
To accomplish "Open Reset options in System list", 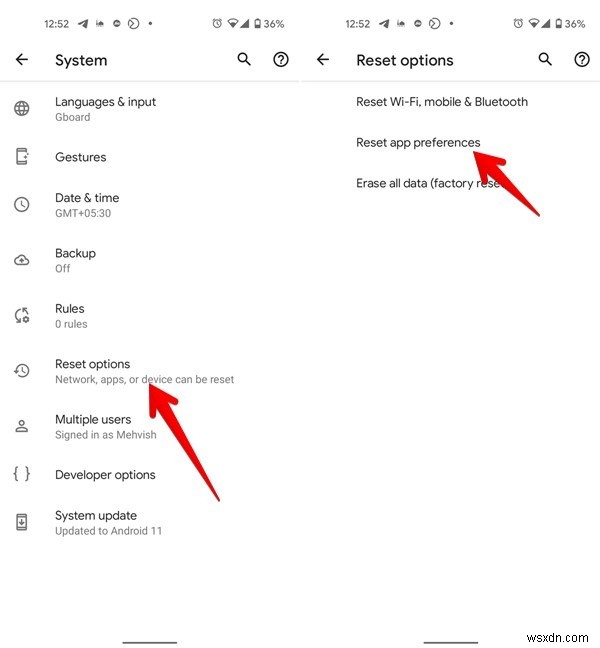I will coord(150,371).
